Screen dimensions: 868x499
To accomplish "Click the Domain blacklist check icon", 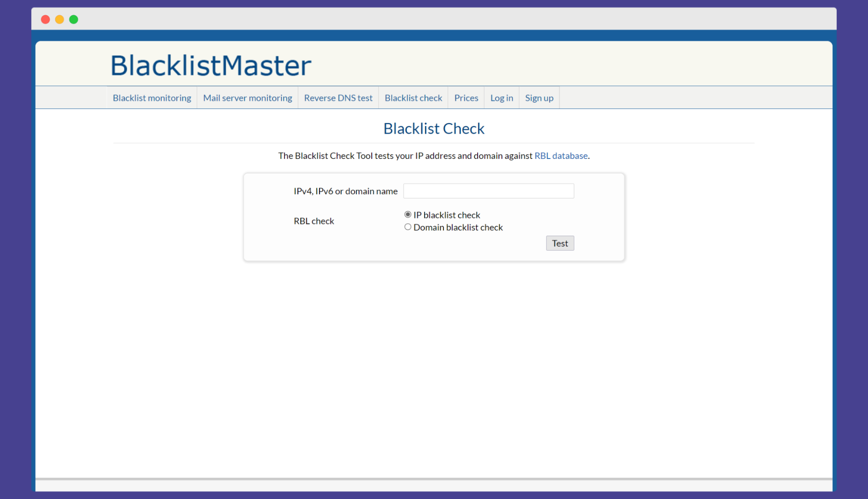I will coord(407,227).
